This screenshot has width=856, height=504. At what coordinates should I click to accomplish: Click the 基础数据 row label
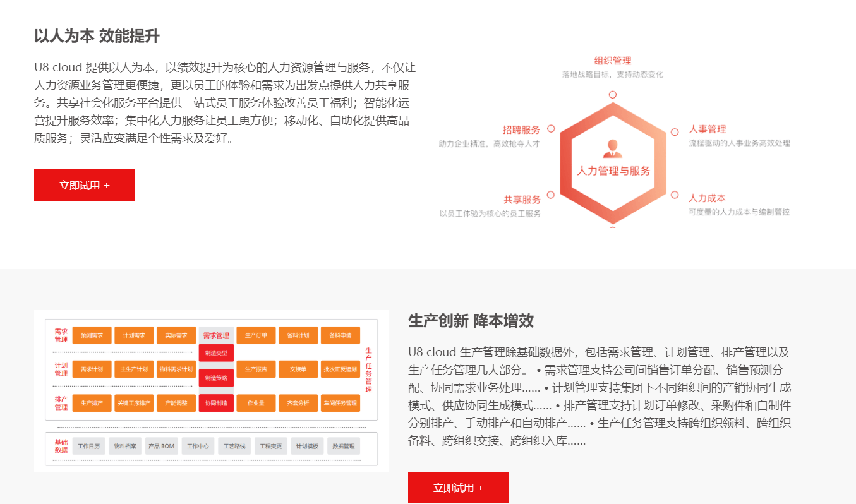(x=61, y=446)
